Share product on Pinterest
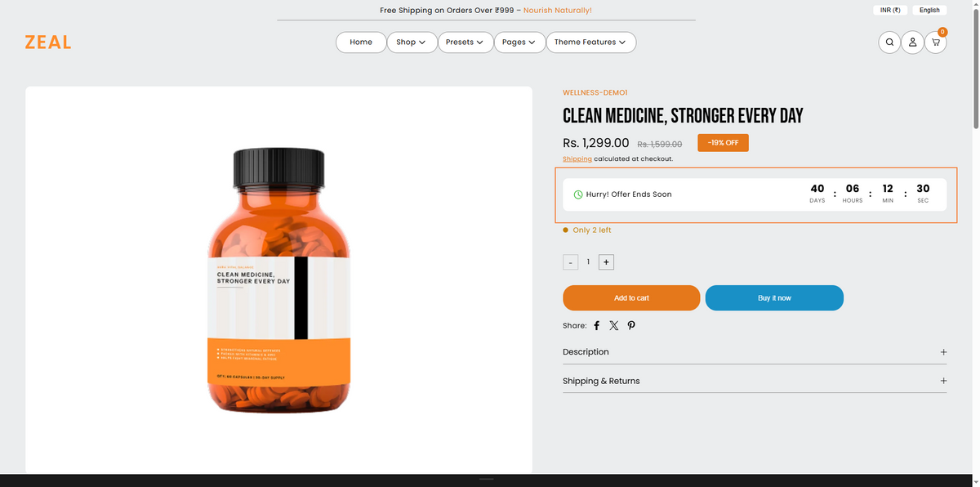 (x=631, y=325)
